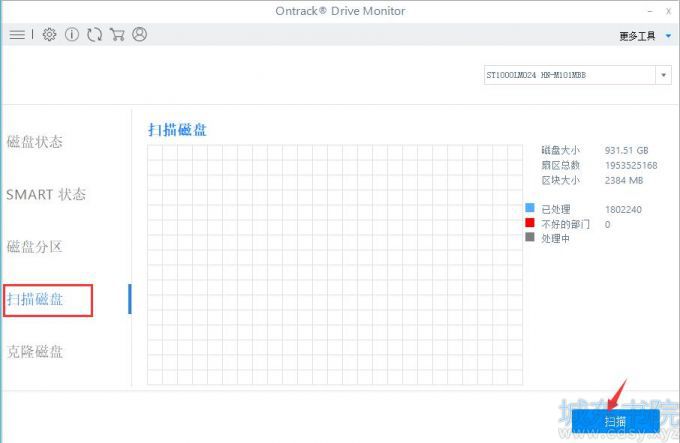The image size is (680, 443).
Task: Click the 扇区总数 label
Action: [x=560, y=165]
